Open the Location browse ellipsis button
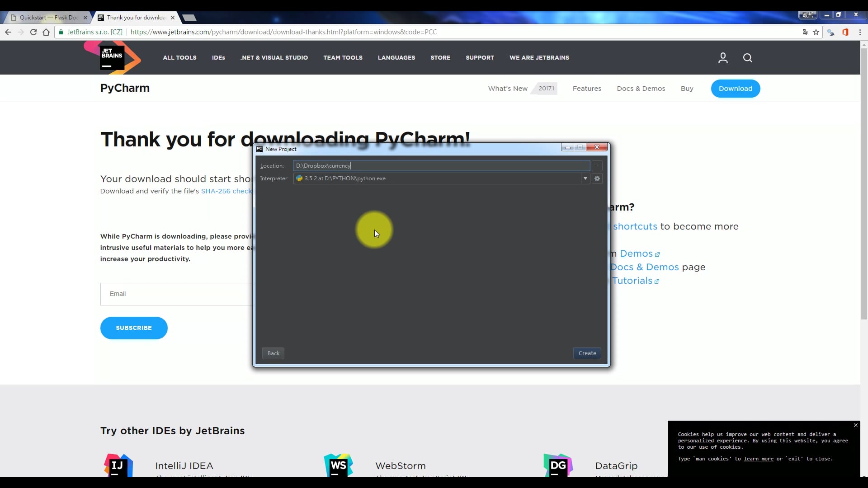 point(597,166)
